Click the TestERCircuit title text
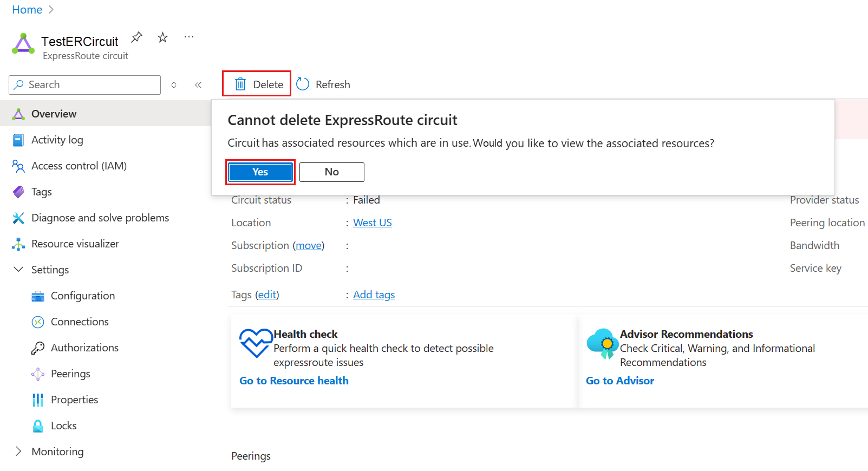This screenshot has width=868, height=471. pyautogui.click(x=80, y=42)
